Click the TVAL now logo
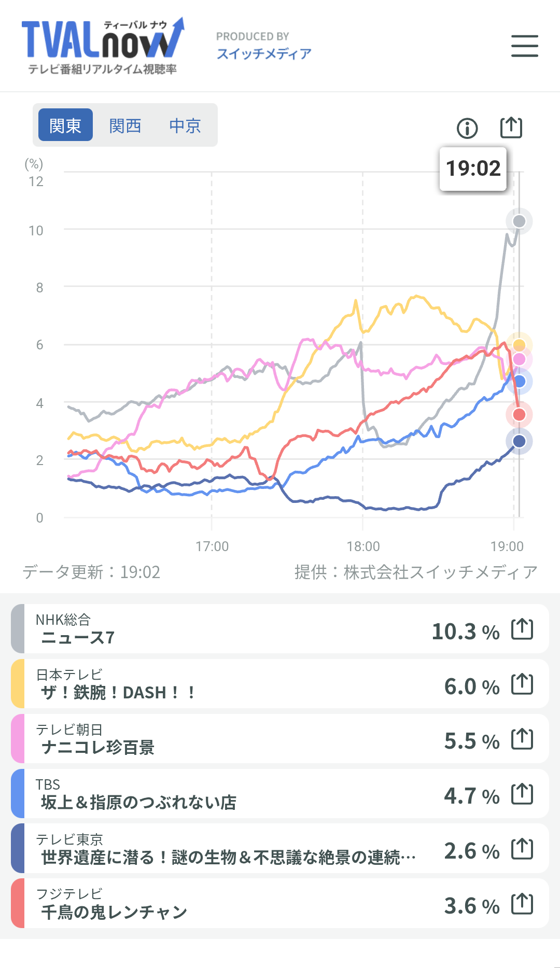Screen dimensions: 560x968 tap(103, 46)
